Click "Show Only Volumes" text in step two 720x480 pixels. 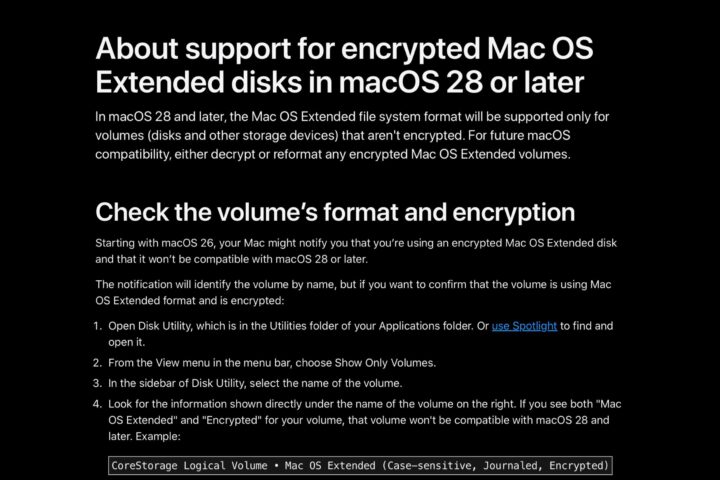coord(384,363)
